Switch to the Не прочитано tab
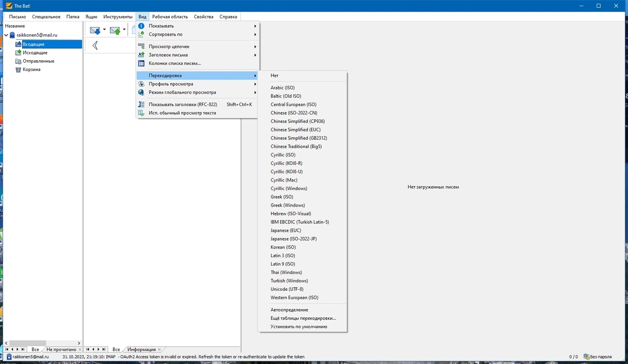The height and width of the screenshot is (364, 628). coord(61,349)
